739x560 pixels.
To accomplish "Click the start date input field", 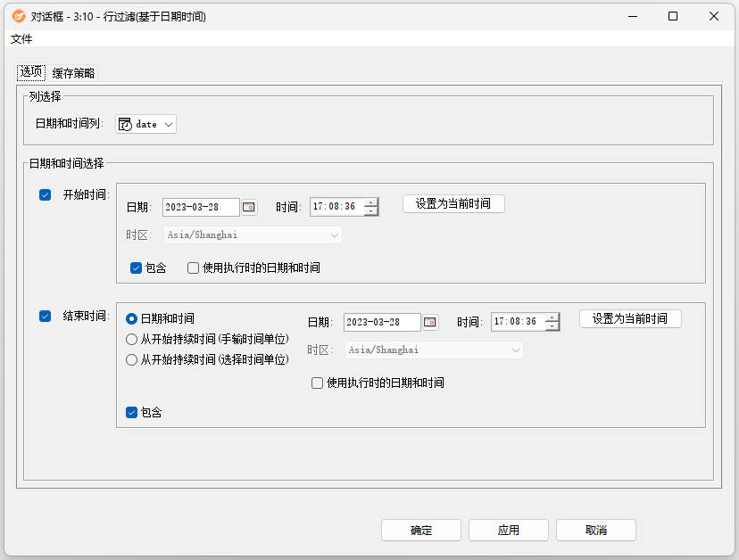I will tap(201, 207).
